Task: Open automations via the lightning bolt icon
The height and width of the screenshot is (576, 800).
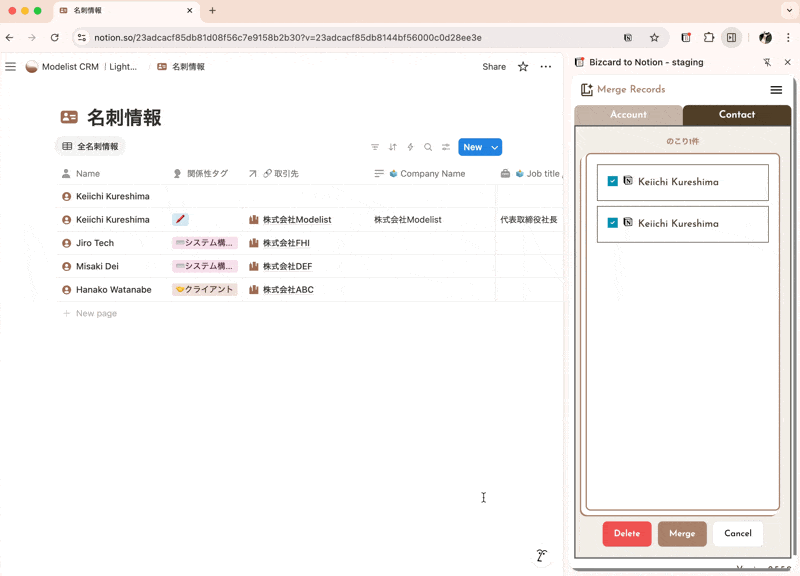Action: (410, 147)
